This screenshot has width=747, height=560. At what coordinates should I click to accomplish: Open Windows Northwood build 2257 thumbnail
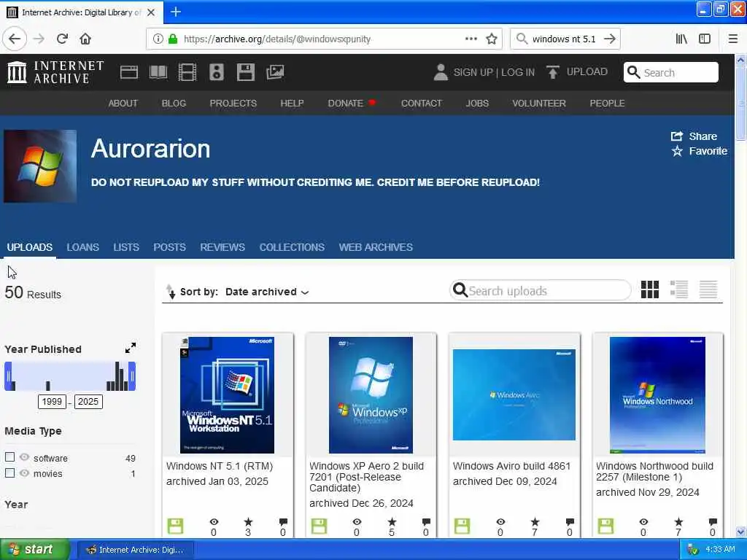pos(657,395)
